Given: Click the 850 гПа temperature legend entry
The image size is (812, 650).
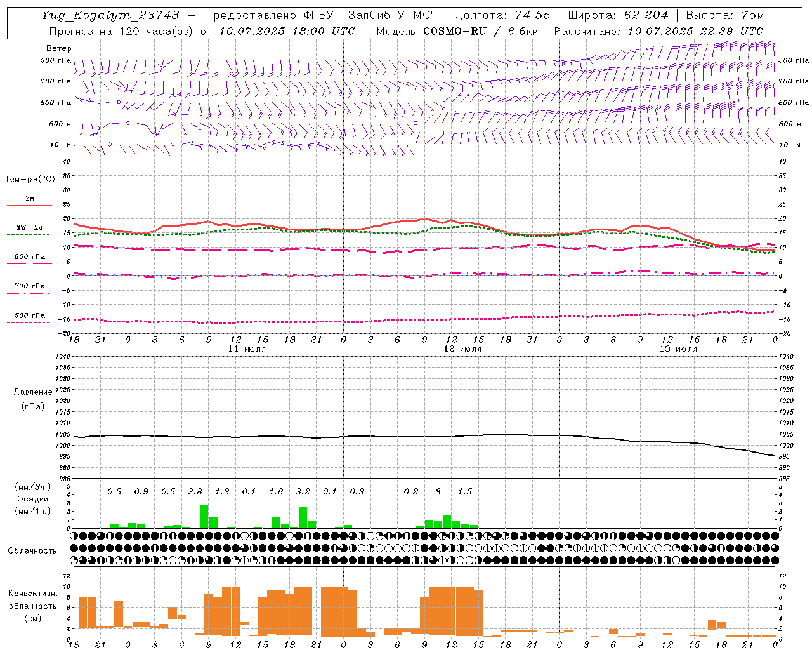Looking at the screenshot, I should [30, 256].
